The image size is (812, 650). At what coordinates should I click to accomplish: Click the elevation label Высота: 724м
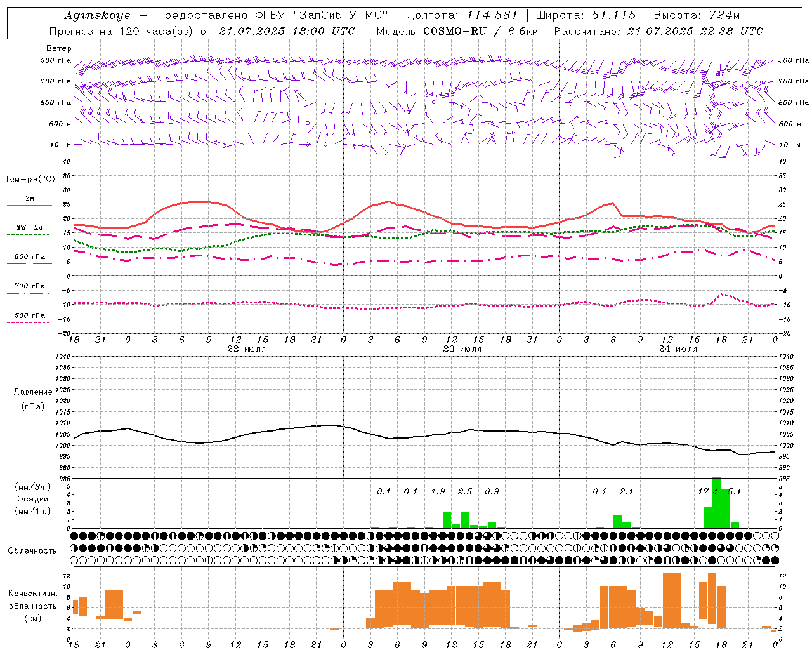click(x=697, y=15)
